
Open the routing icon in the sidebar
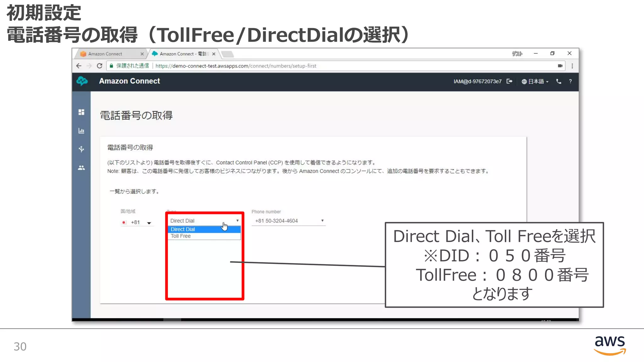81,149
